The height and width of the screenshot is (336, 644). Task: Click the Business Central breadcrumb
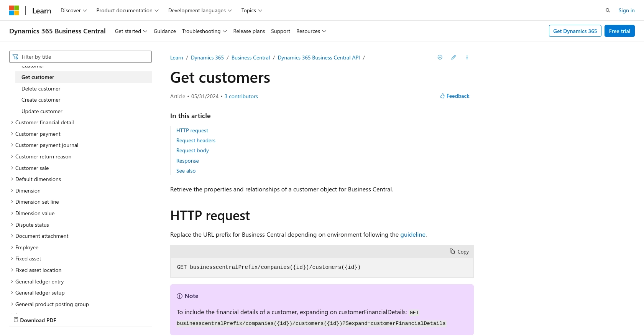tap(251, 58)
